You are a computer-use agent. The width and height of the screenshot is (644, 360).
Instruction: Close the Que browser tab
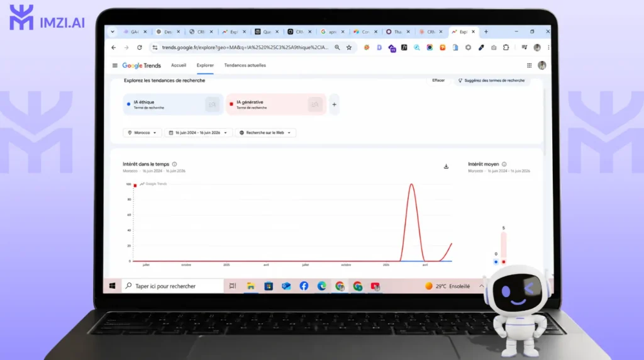pyautogui.click(x=277, y=31)
